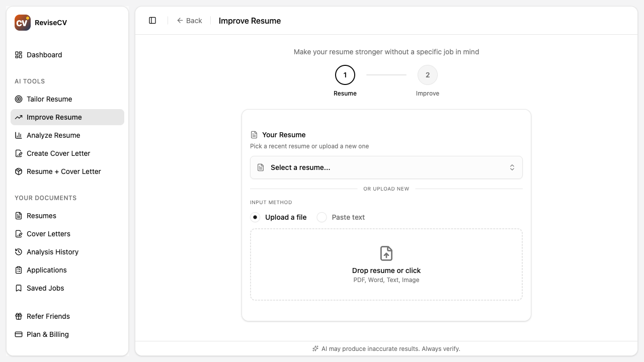This screenshot has height=362, width=644.
Task: Select the Upload a file radio button
Action: coord(256,217)
